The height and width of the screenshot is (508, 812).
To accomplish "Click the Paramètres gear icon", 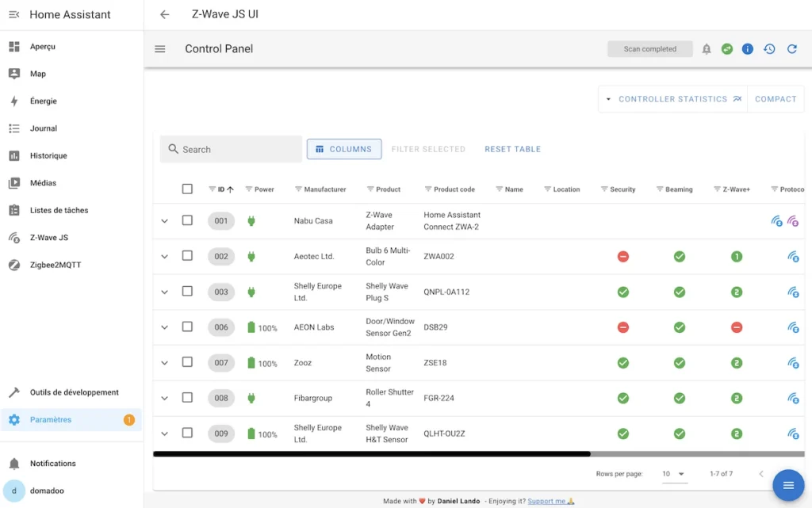I will click(14, 420).
